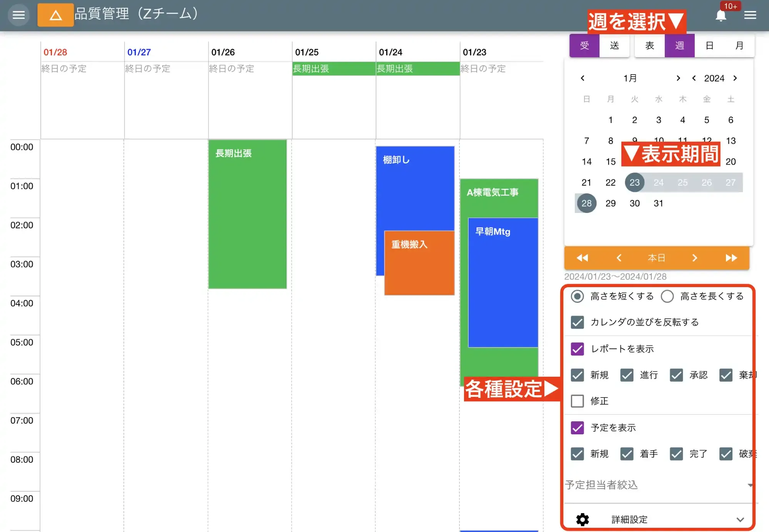Screen dimensions: 769x532
Task: Select the 高さを長くする radio button
Action: (667, 296)
